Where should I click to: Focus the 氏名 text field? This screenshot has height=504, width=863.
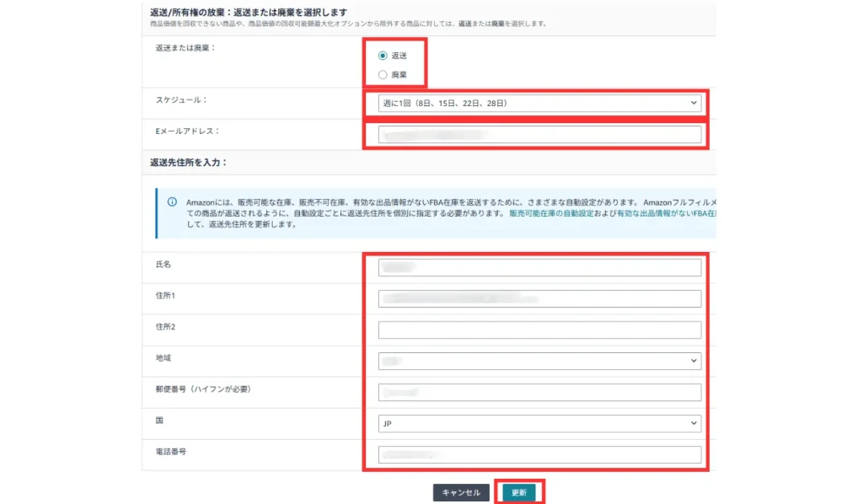pos(539,268)
